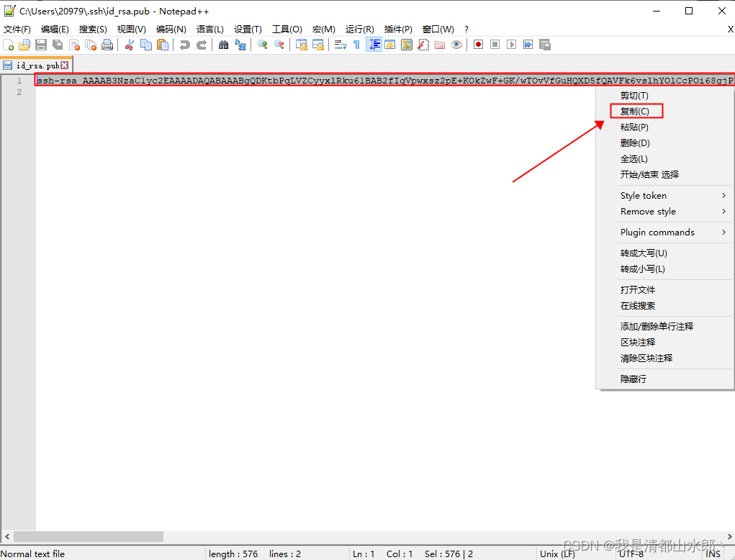Click the Close document toolbar icon
Image resolution: width=735 pixels, height=560 pixels.
point(75,45)
